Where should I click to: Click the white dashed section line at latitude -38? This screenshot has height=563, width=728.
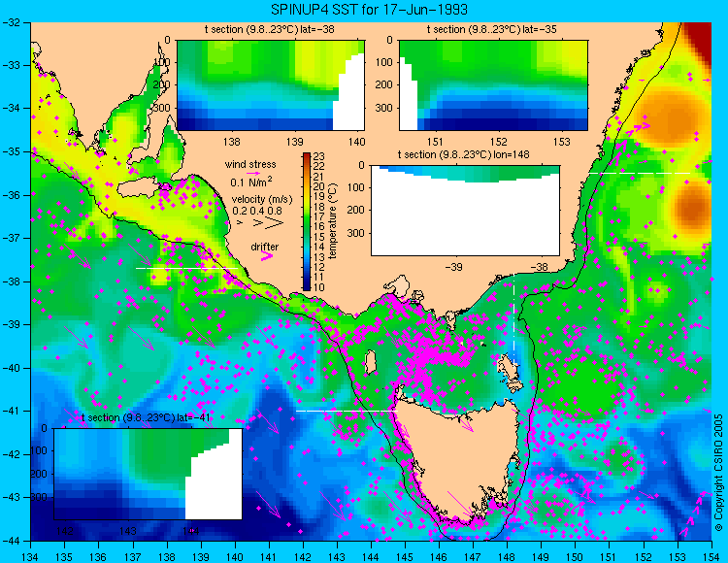186,268
